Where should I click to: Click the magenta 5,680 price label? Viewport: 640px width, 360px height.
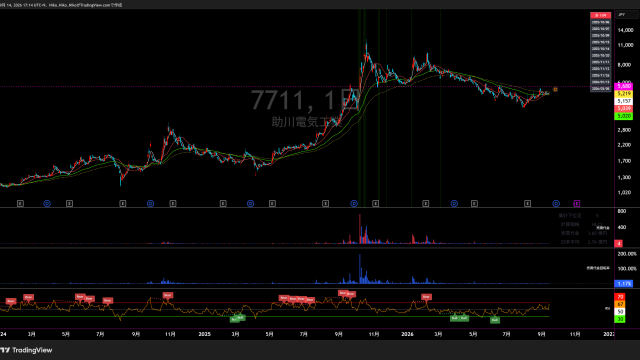(624, 87)
